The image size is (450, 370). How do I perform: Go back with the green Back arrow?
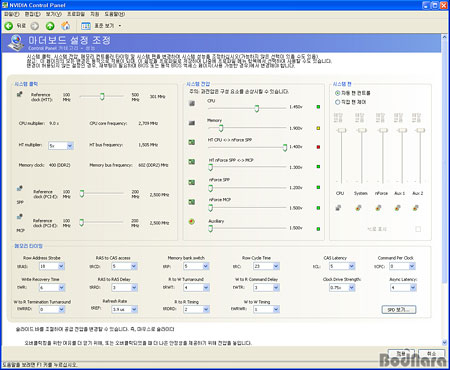[x=9, y=26]
